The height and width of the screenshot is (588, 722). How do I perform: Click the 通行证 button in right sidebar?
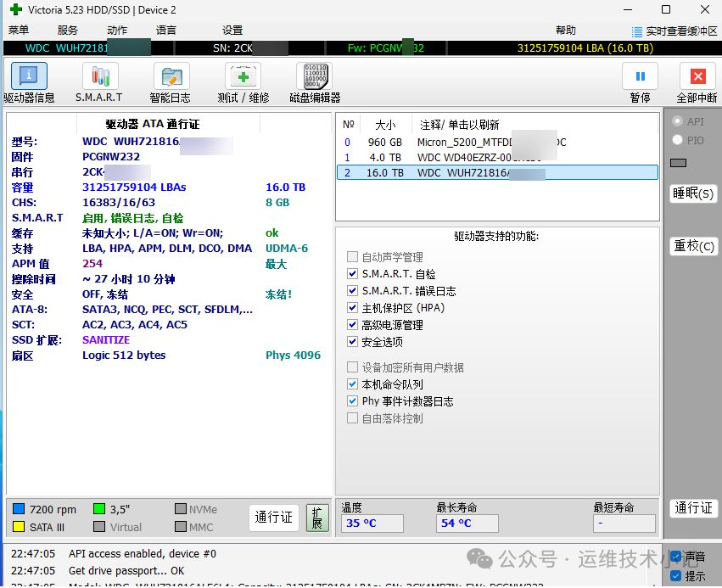[693, 508]
